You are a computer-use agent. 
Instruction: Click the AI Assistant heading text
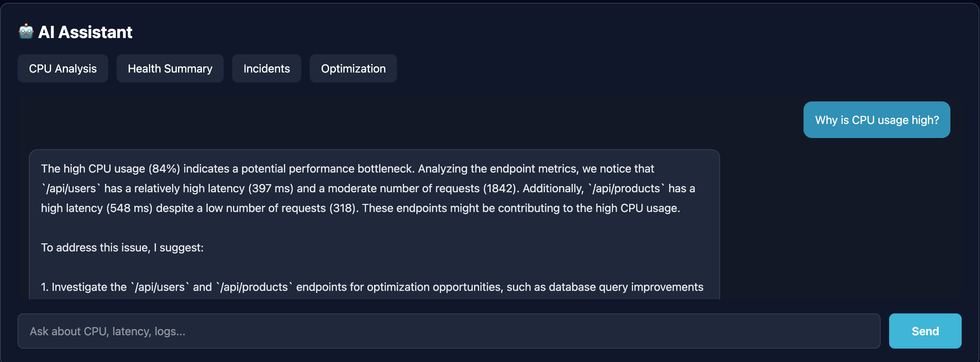click(85, 32)
